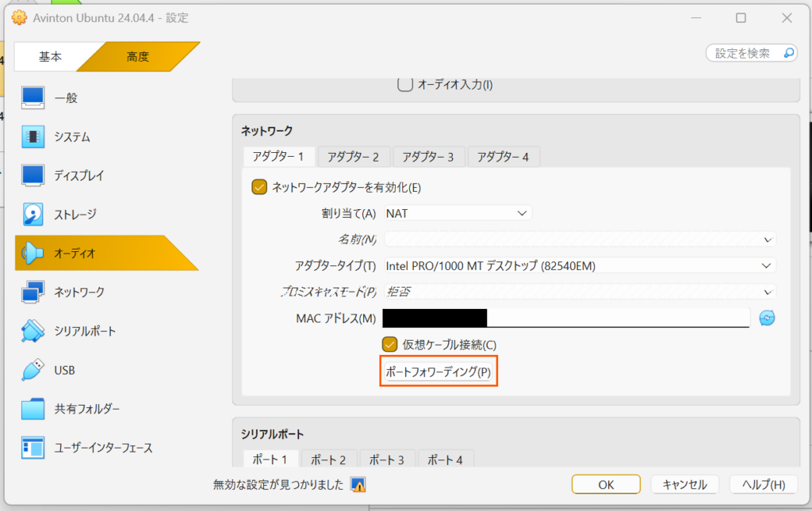Open the プロミスキャスモード(P) dropdown
The width and height of the screenshot is (812, 511).
tap(580, 292)
